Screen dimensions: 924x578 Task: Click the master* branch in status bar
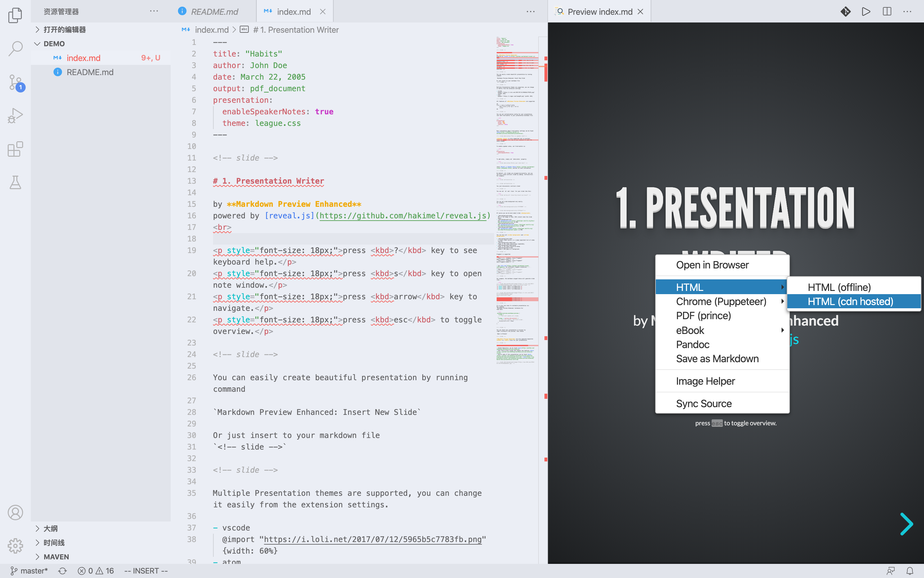click(x=29, y=571)
